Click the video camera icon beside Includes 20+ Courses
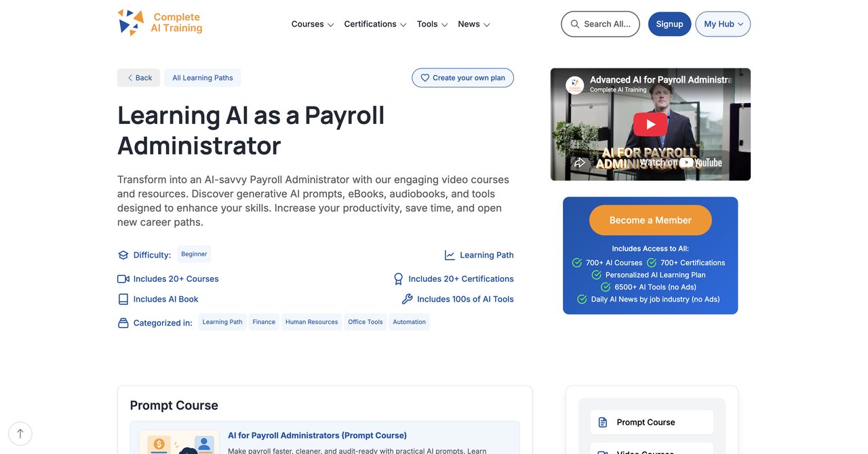Image resolution: width=868 pixels, height=454 pixels. (123, 279)
